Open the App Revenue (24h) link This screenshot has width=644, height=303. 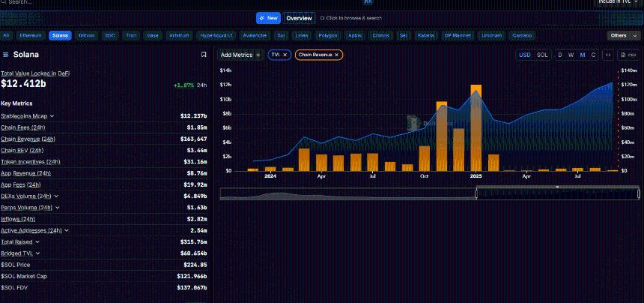26,173
